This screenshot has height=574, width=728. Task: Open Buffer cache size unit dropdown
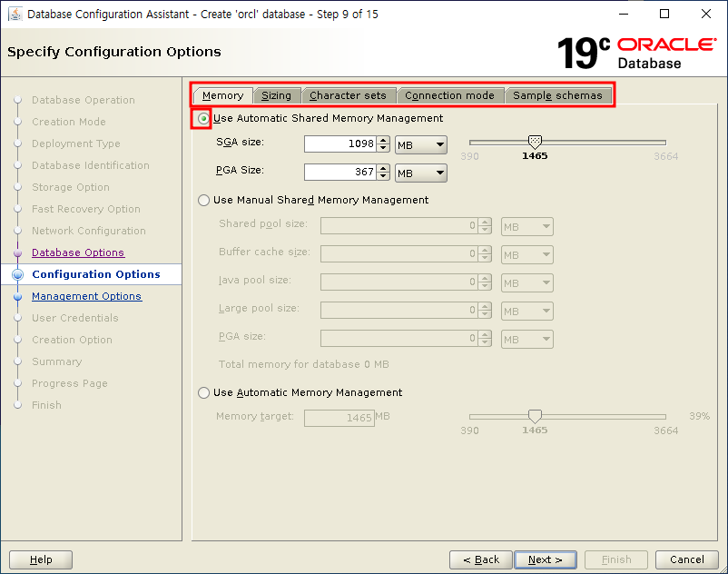tap(527, 255)
